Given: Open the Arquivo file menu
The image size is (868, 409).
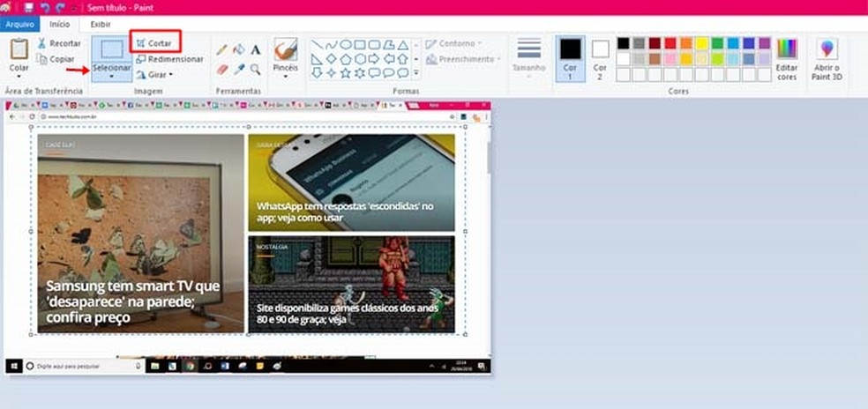Looking at the screenshot, I should (x=20, y=25).
